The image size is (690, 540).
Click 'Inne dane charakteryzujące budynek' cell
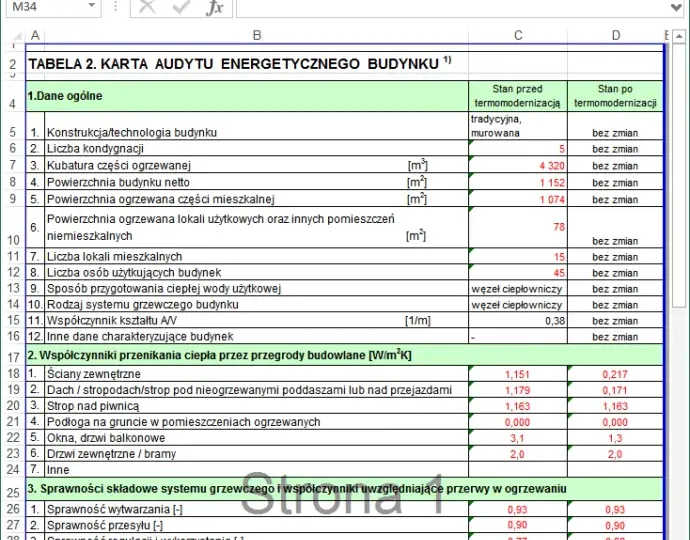pyautogui.click(x=257, y=336)
